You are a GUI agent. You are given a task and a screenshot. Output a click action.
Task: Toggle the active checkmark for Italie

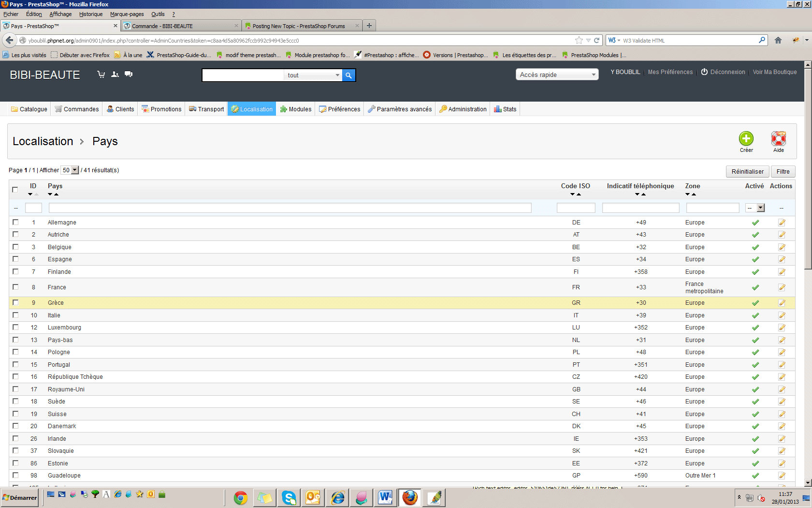pos(755,315)
